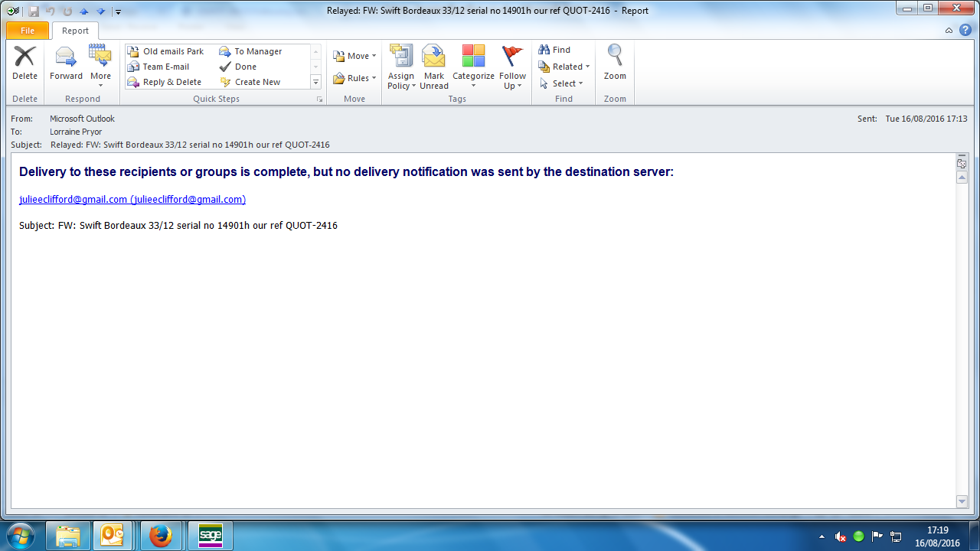Launch Firefox from the taskbar
This screenshot has width=980, height=551.
pyautogui.click(x=161, y=536)
